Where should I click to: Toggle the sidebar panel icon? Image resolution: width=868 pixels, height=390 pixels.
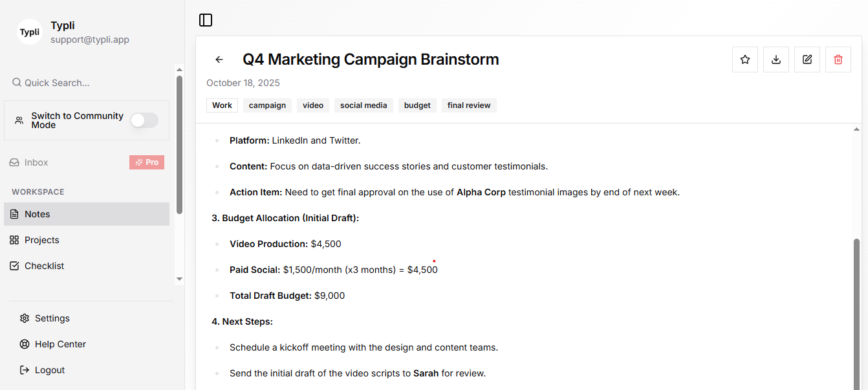pos(206,20)
